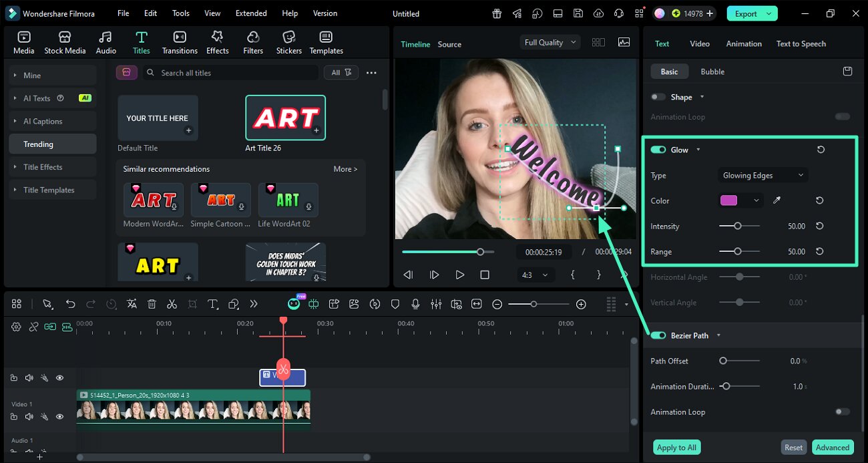
Task: Click the marker shield icon in timeline toolbar
Action: point(395,304)
